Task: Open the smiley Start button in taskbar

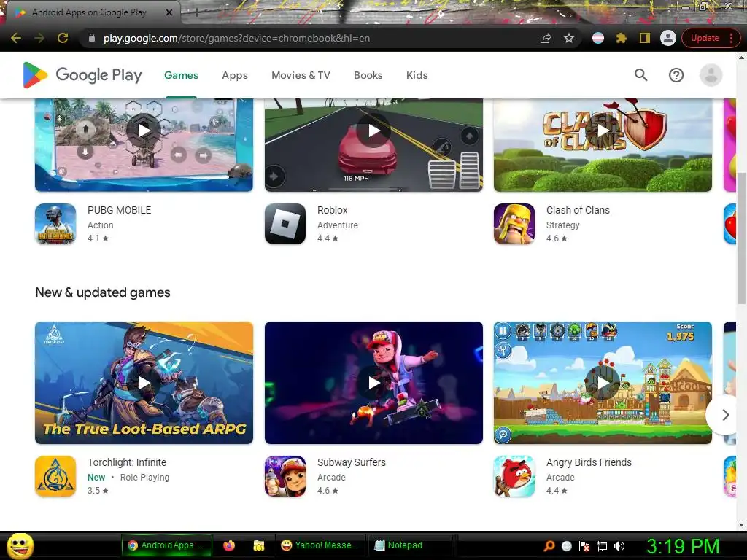Action: tap(20, 545)
